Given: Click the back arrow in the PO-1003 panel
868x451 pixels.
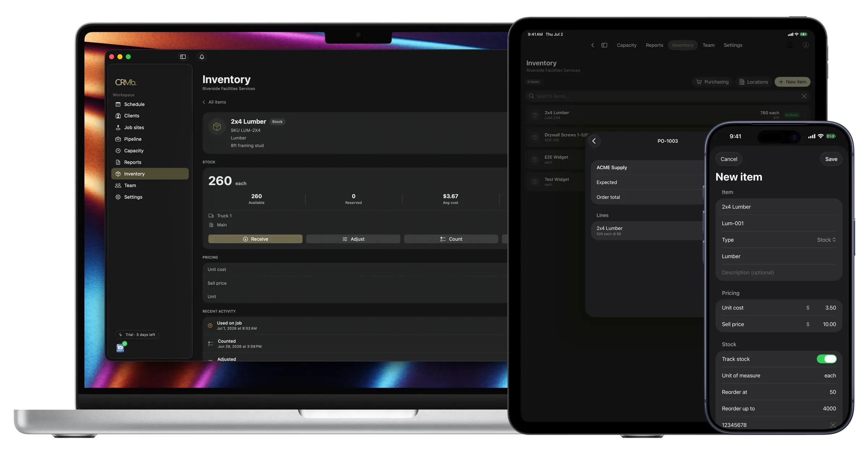Looking at the screenshot, I should click(594, 141).
